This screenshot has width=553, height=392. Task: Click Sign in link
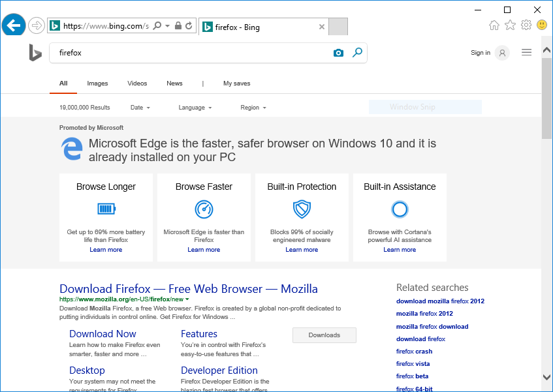481,52
